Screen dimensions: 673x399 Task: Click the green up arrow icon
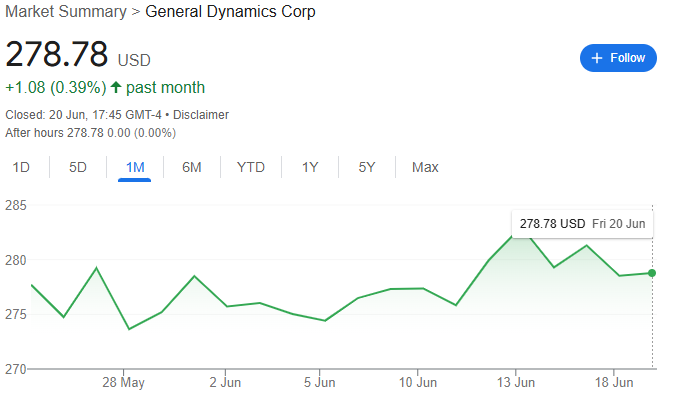click(116, 88)
